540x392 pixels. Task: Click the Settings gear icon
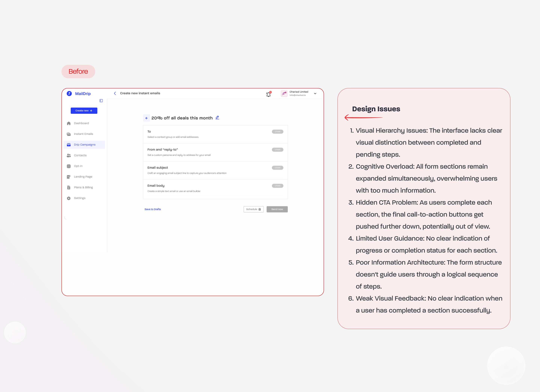69,198
